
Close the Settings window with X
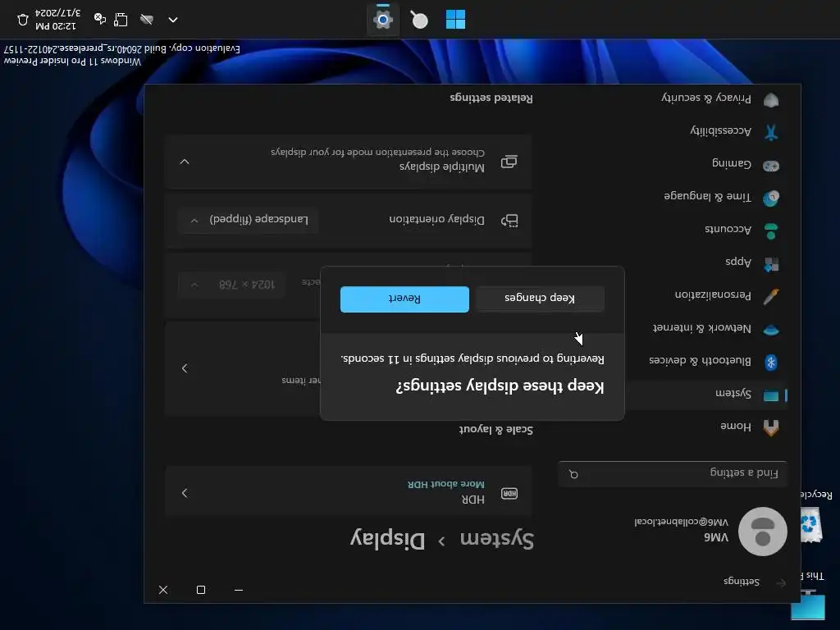(x=163, y=590)
